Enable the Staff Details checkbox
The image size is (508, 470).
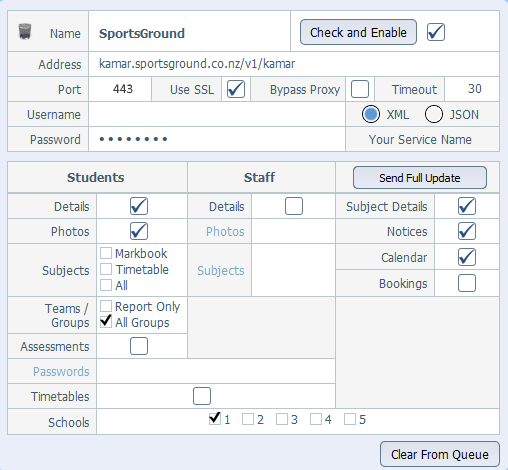click(x=294, y=206)
